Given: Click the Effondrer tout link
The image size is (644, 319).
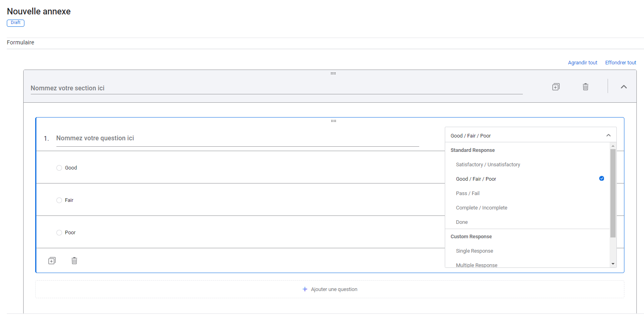Looking at the screenshot, I should click(620, 63).
